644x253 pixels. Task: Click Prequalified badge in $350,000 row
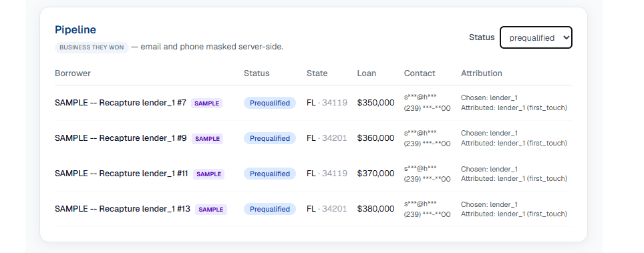pos(270,103)
